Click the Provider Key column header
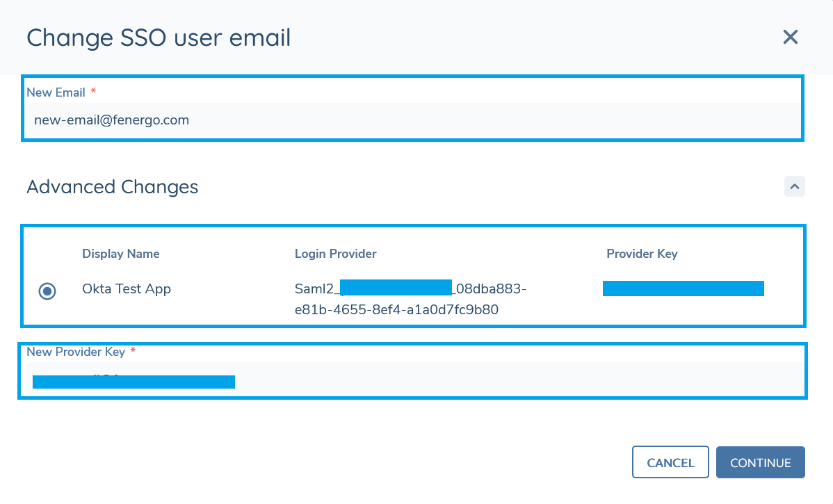Image resolution: width=833 pixels, height=504 pixels. [642, 254]
